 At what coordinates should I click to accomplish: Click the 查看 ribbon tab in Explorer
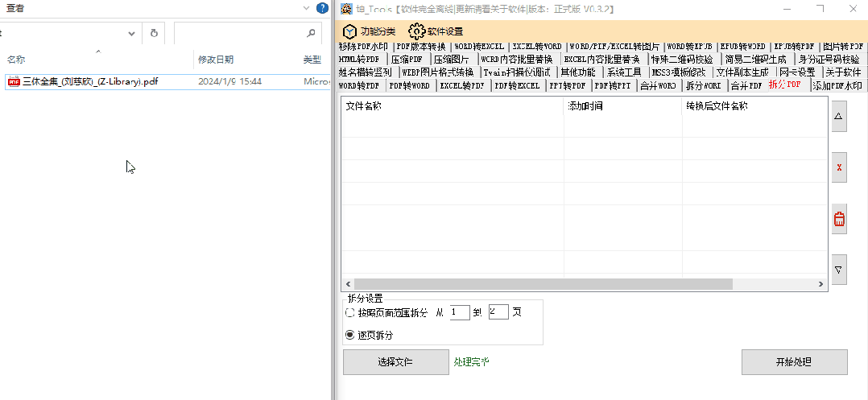click(15, 8)
